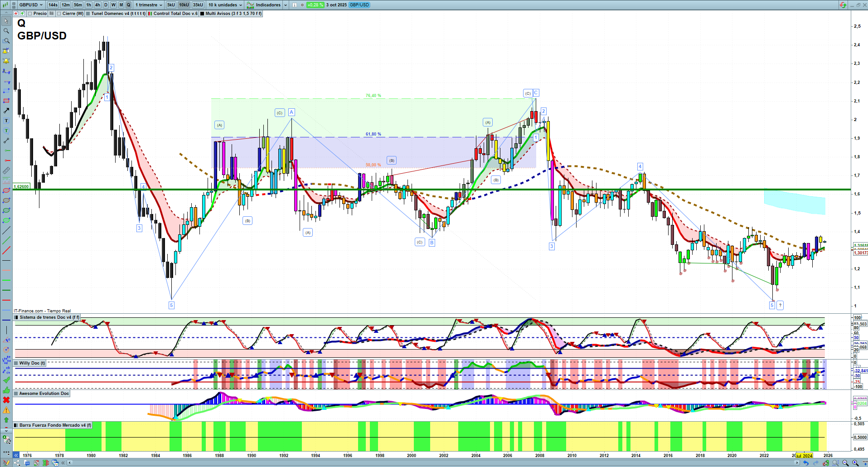Select the red diagonal line tool

coord(6,250)
